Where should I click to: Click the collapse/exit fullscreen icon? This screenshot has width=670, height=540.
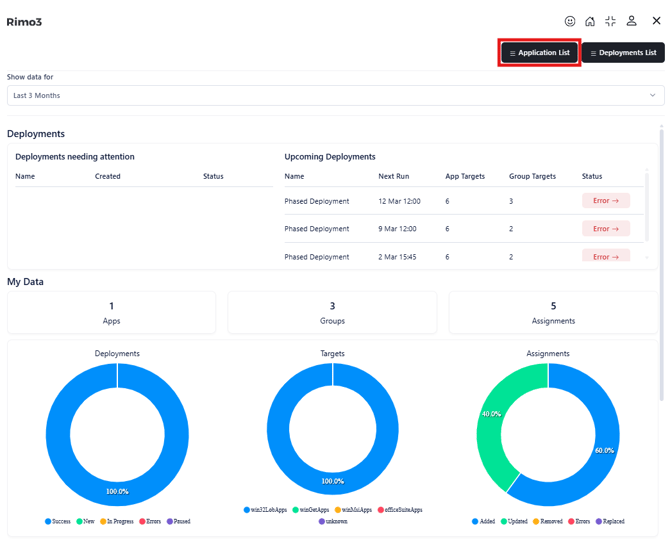610,21
